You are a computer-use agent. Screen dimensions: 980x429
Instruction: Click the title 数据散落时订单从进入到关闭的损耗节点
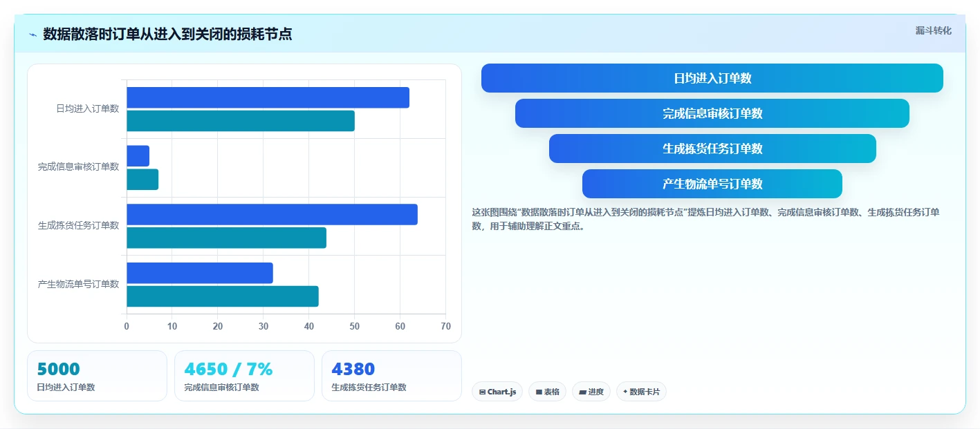tap(167, 34)
